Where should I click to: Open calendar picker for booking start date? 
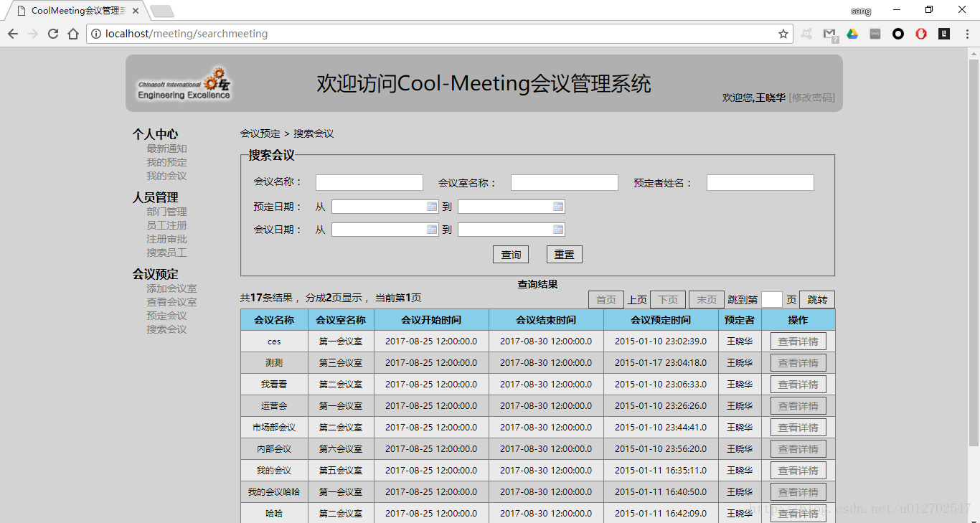coord(432,207)
